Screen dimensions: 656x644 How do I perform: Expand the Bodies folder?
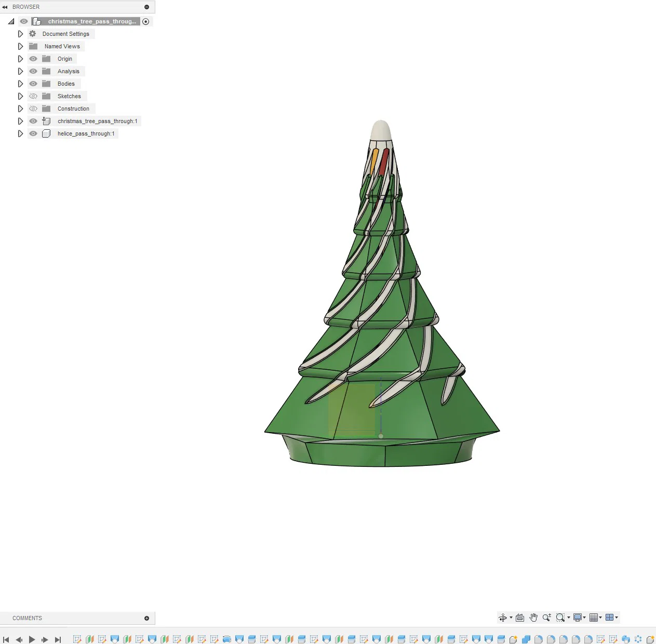coord(20,84)
